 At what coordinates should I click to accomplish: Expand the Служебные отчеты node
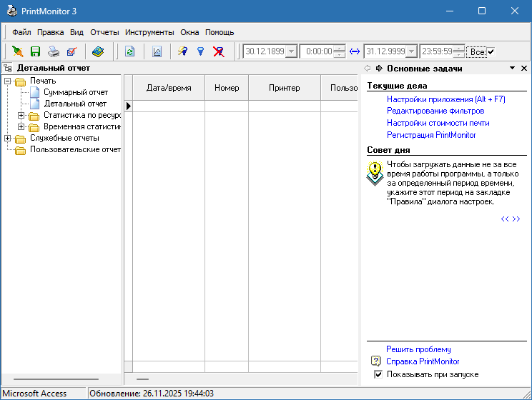click(x=7, y=138)
